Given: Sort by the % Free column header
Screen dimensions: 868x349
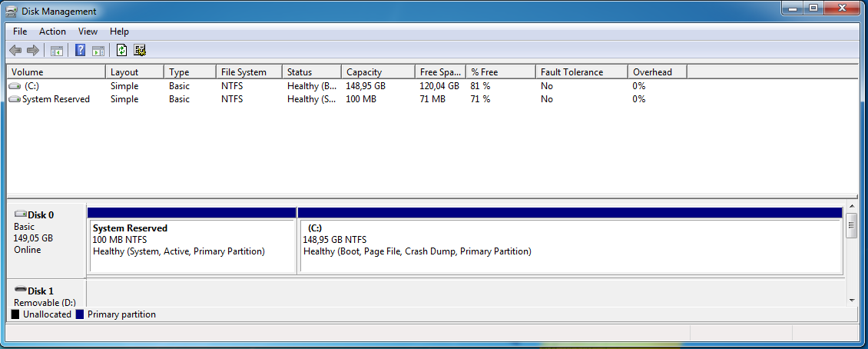Looking at the screenshot, I should point(501,72).
